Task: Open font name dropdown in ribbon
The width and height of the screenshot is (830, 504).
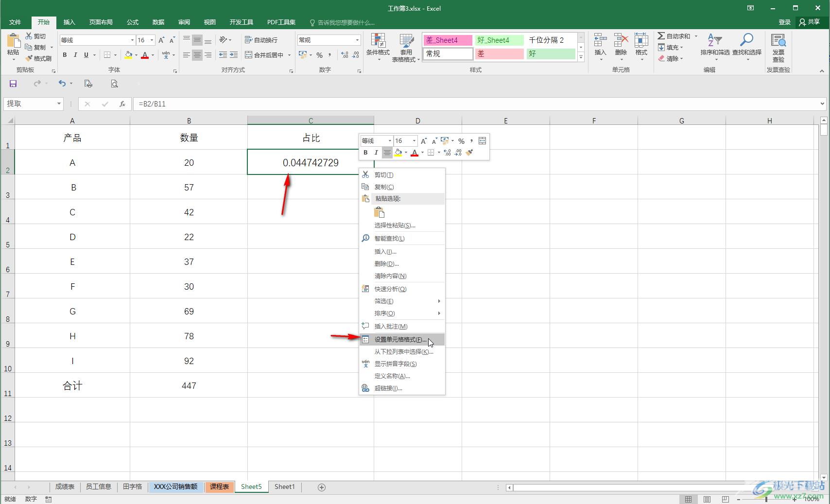Action: (132, 40)
